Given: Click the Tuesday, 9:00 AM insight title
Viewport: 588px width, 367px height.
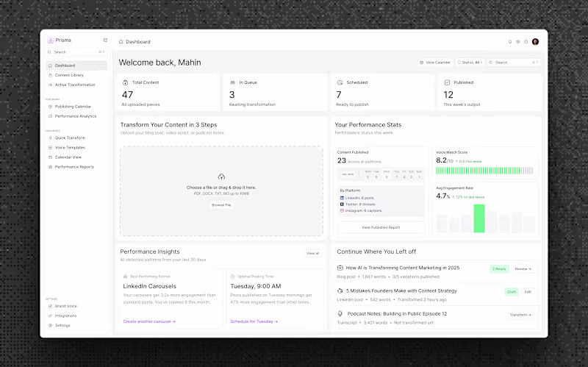Looking at the screenshot, I should 256,286.
